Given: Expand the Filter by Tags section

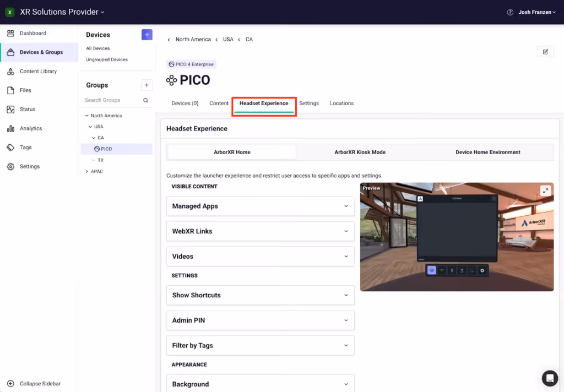Looking at the screenshot, I should click(261, 346).
